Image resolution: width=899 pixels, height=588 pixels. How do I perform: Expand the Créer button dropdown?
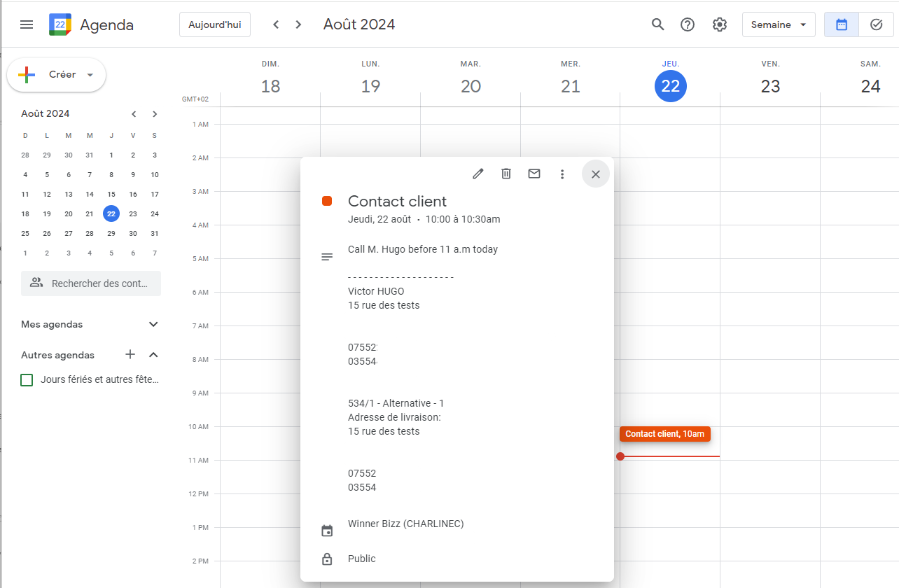[89, 74]
